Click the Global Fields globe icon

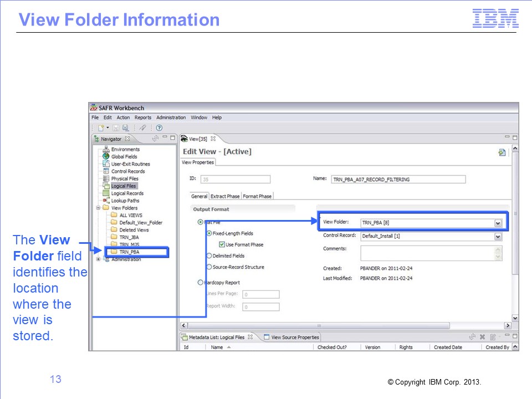point(106,156)
